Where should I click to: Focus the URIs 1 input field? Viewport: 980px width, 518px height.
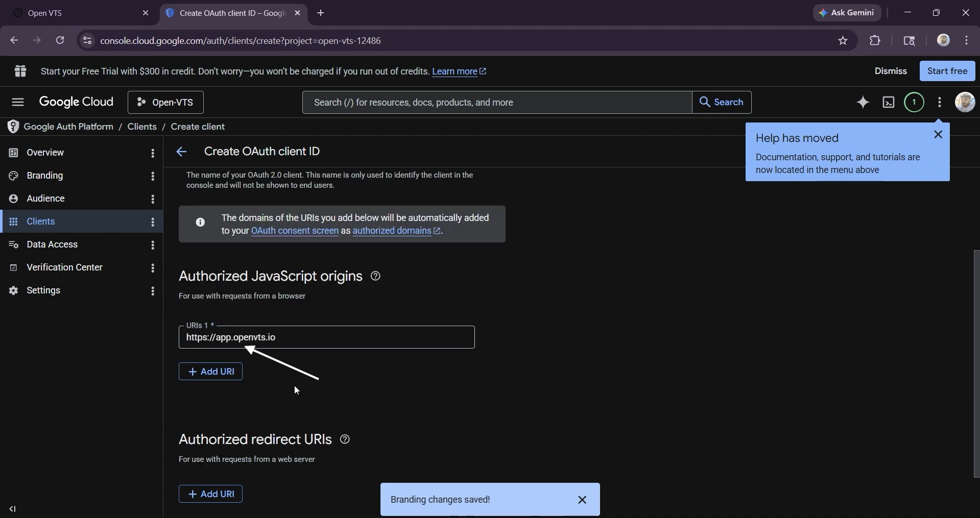pyautogui.click(x=327, y=337)
